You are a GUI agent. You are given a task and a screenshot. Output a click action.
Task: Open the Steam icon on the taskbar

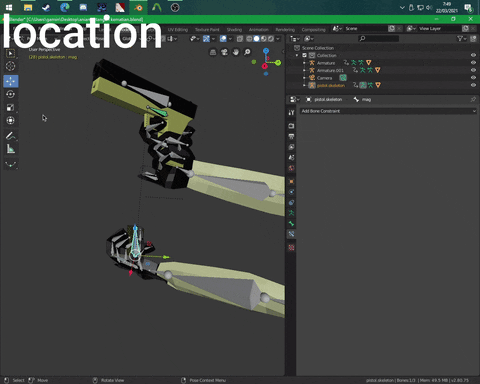click(x=46, y=7)
